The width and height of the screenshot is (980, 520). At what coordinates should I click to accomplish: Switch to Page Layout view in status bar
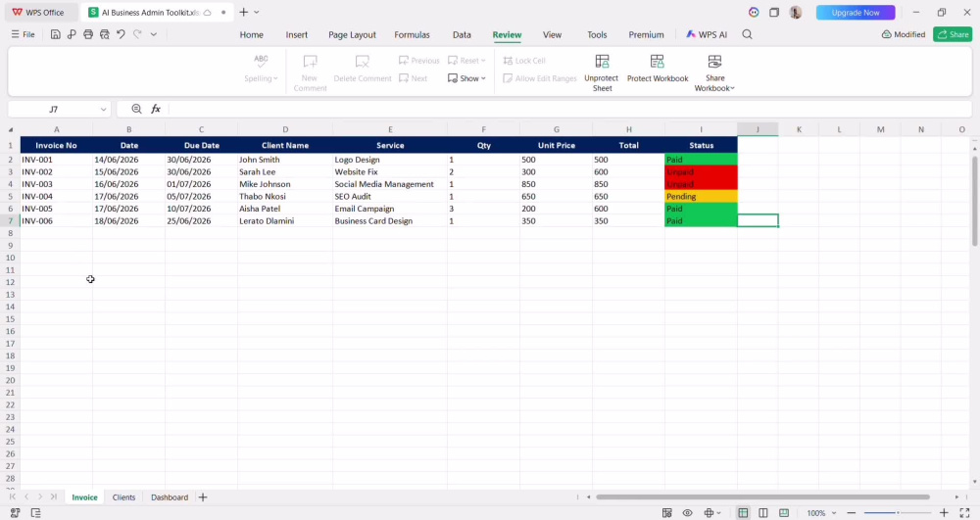tap(763, 513)
